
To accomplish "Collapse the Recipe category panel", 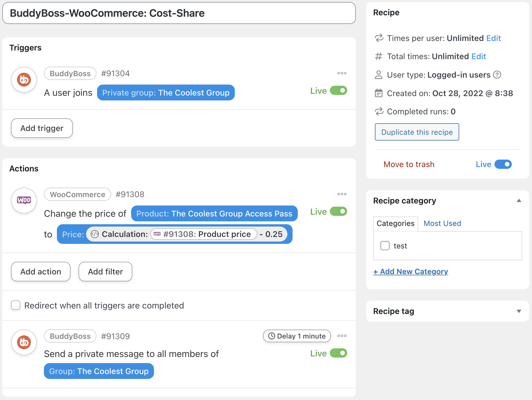I will [519, 201].
